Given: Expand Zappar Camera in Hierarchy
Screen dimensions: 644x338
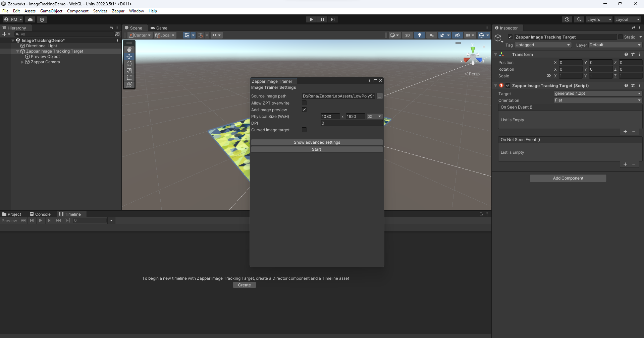Looking at the screenshot, I should pyautogui.click(x=22, y=62).
